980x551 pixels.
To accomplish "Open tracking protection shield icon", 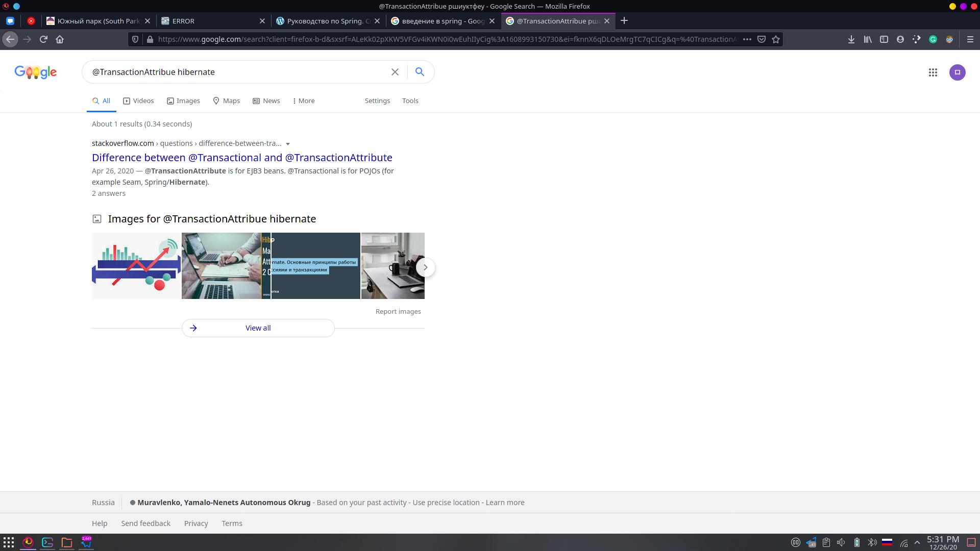I will point(135,39).
